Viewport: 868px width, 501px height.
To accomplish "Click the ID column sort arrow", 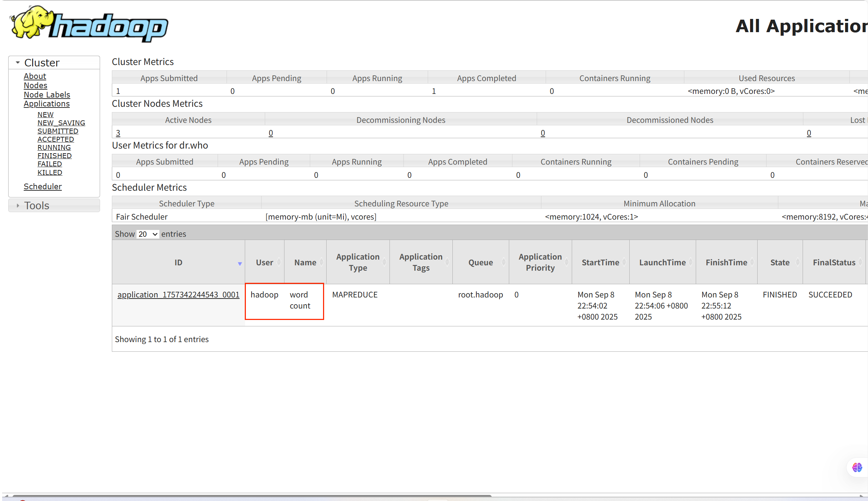I will coord(240,264).
